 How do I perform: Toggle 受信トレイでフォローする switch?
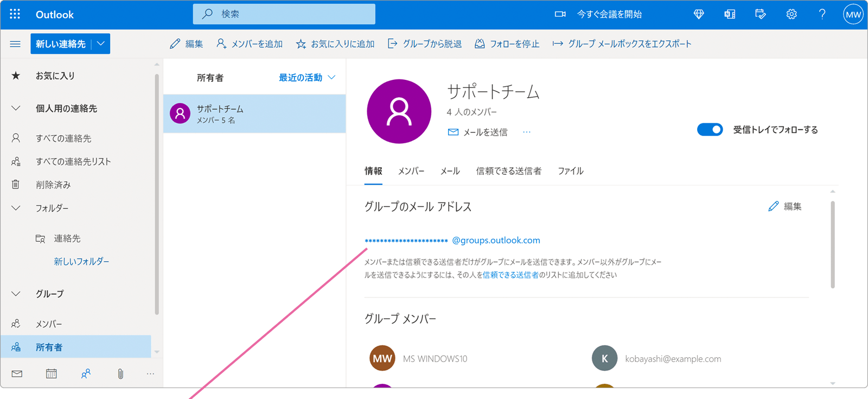[710, 130]
